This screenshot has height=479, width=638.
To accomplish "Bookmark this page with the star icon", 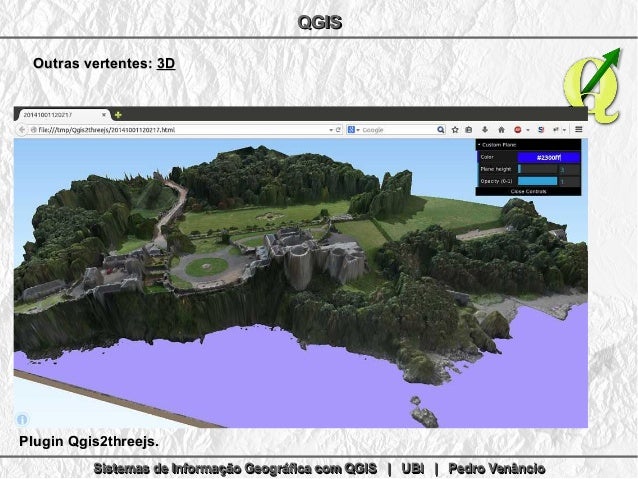I will click(x=455, y=130).
